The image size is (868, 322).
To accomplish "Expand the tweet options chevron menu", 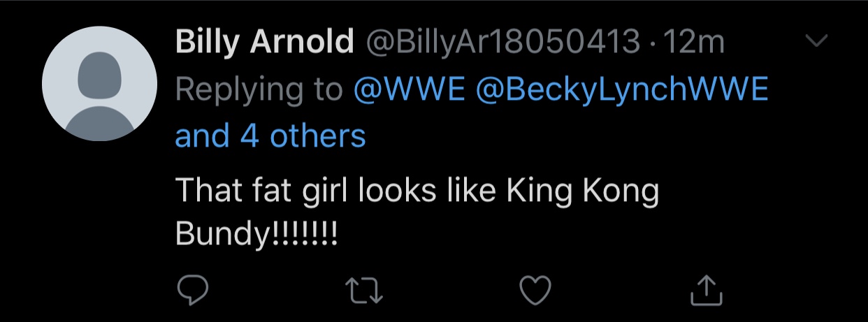I will (x=816, y=42).
